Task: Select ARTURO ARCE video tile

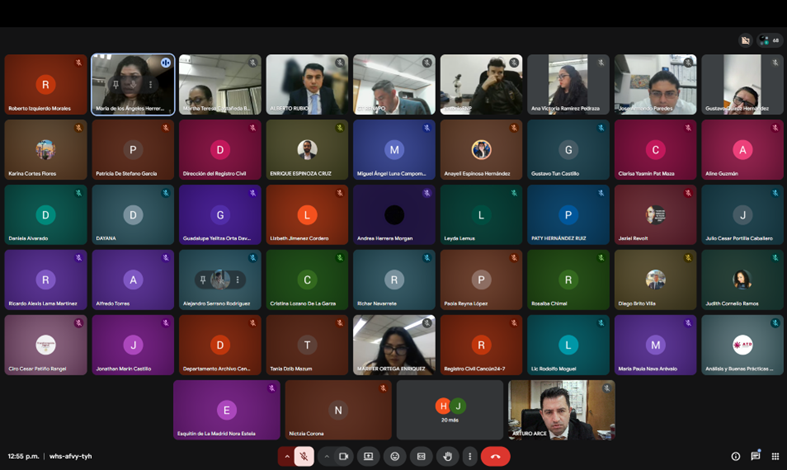Action: tap(562, 410)
